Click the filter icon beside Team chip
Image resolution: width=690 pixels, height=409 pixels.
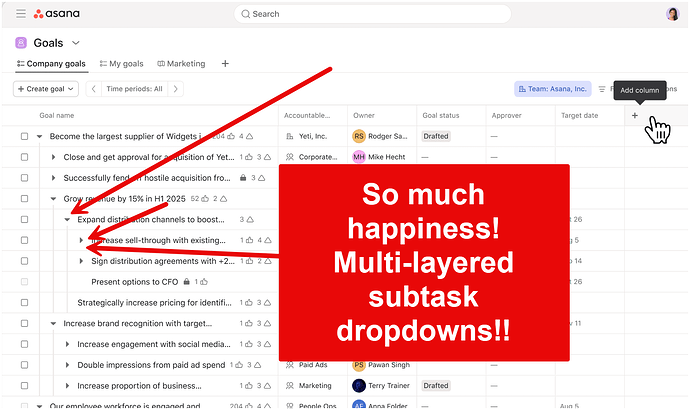602,89
